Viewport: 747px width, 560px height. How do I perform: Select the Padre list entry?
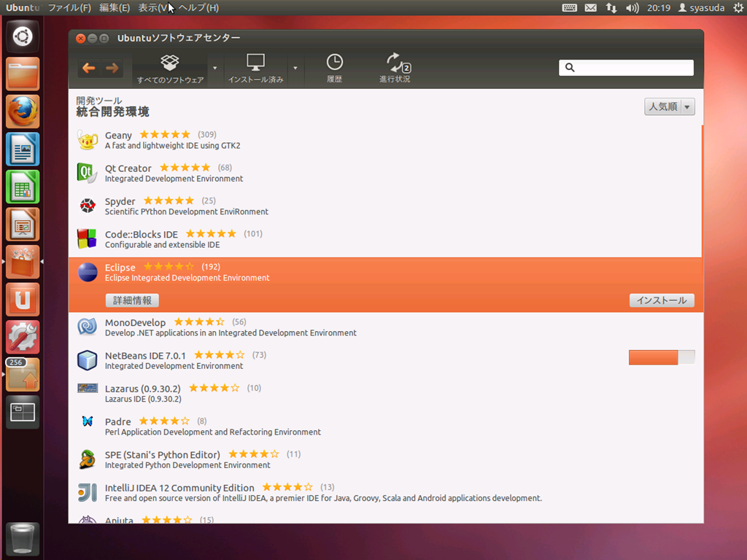[x=385, y=426]
